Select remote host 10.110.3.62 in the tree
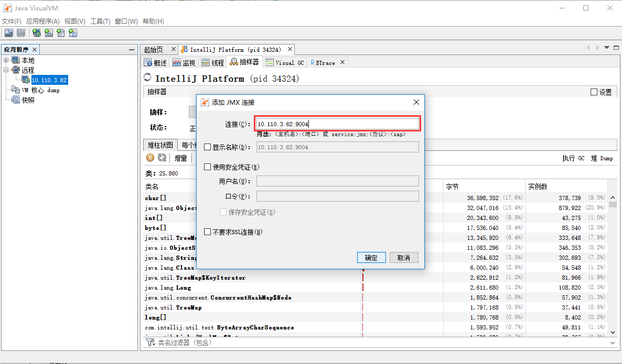Viewport: 622px width, 364px height. click(50, 80)
